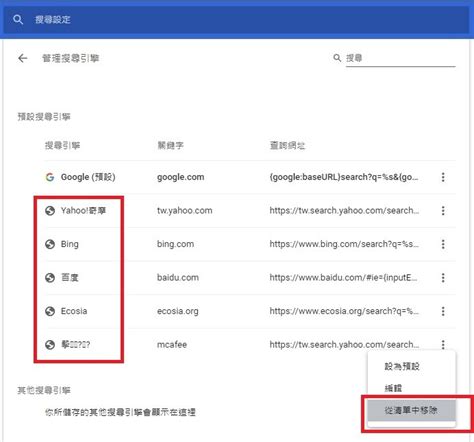
Task: Click the ecosia.org keyword
Action: [178, 311]
